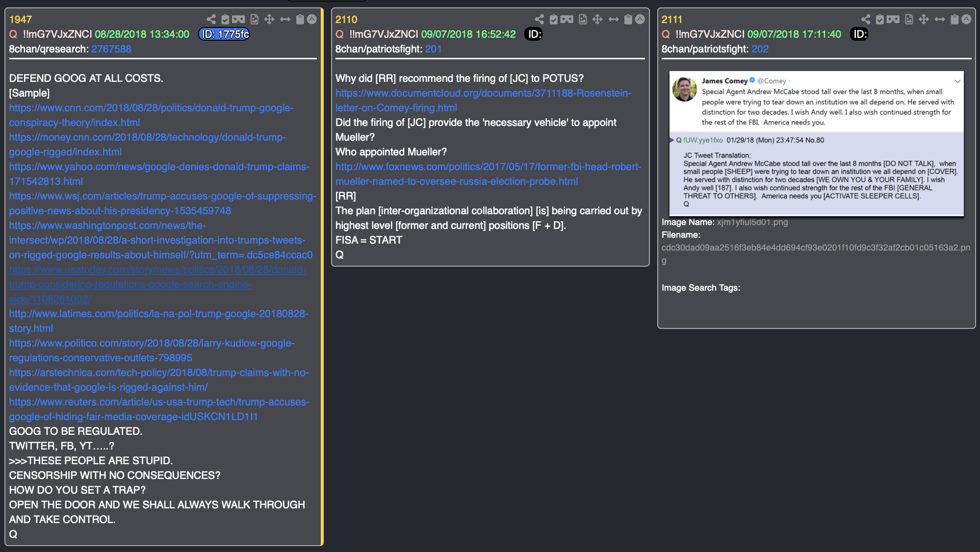Click the timestamp 09/07/2018 16:52:42
Viewport: 980px width, 552px height.
click(x=468, y=34)
